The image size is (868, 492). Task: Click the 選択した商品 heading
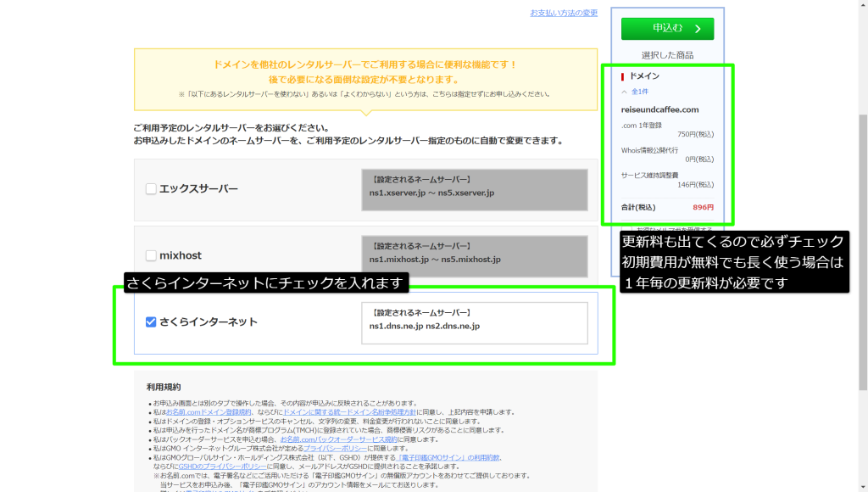coord(667,55)
